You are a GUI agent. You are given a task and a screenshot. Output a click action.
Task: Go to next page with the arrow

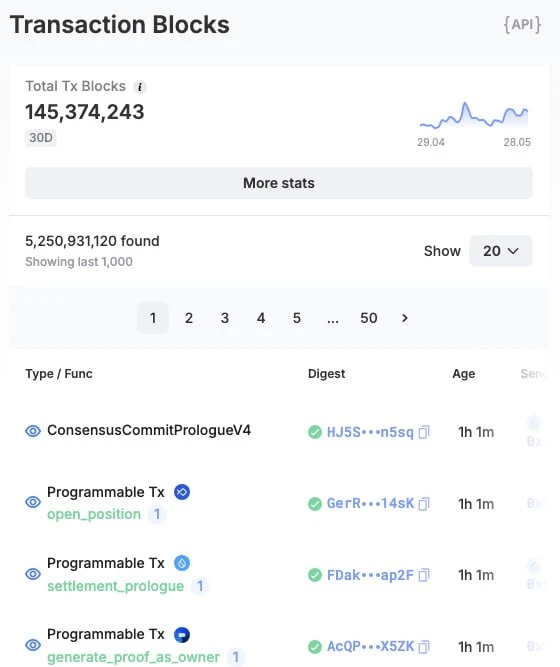click(405, 318)
